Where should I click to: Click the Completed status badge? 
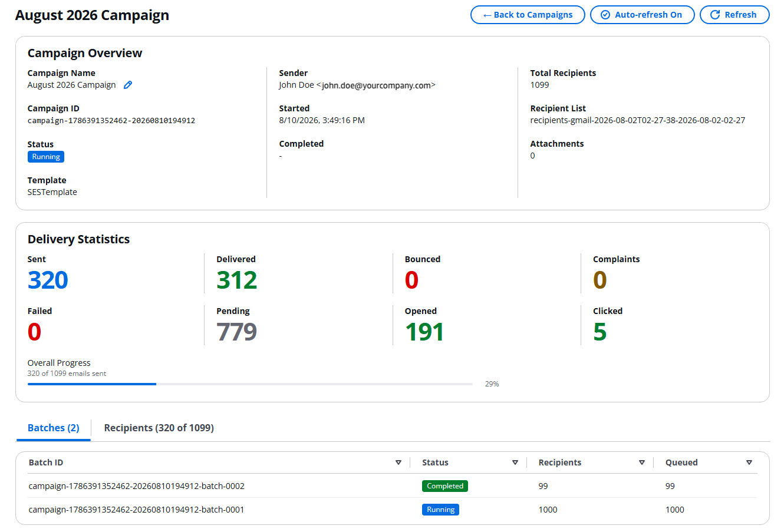click(445, 486)
